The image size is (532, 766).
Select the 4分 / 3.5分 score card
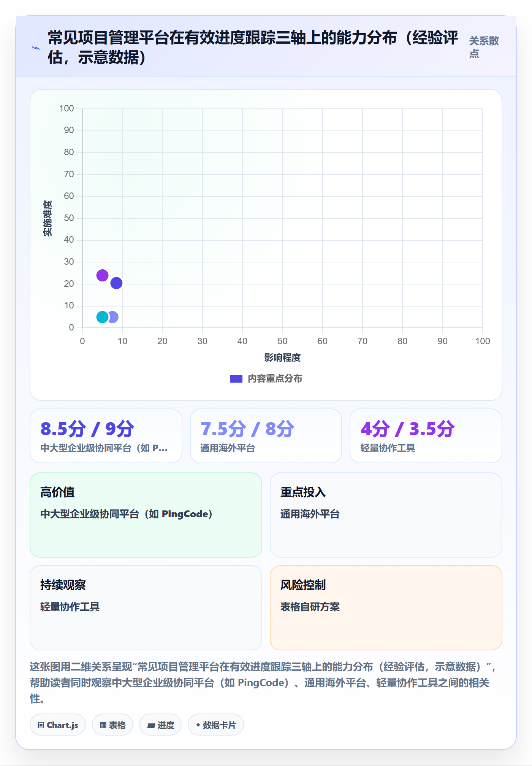pyautogui.click(x=426, y=436)
